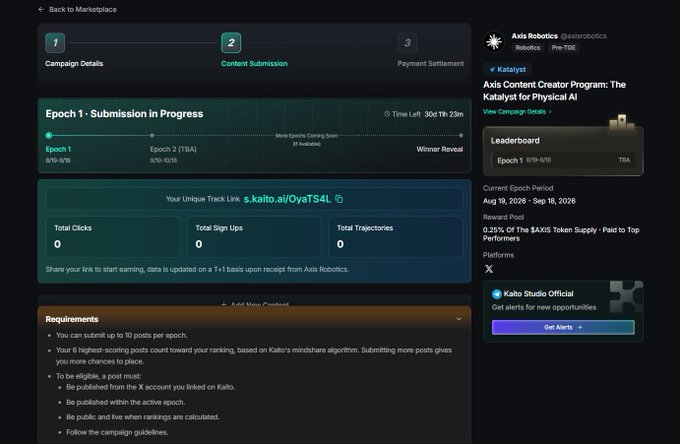
Task: Click the Kaito Studio Official title
Action: [x=538, y=294]
